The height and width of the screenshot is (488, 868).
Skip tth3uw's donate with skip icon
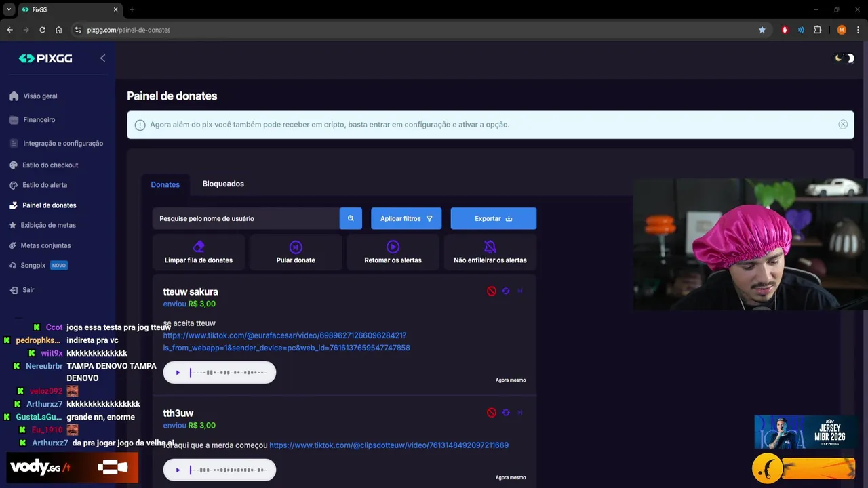point(520,412)
